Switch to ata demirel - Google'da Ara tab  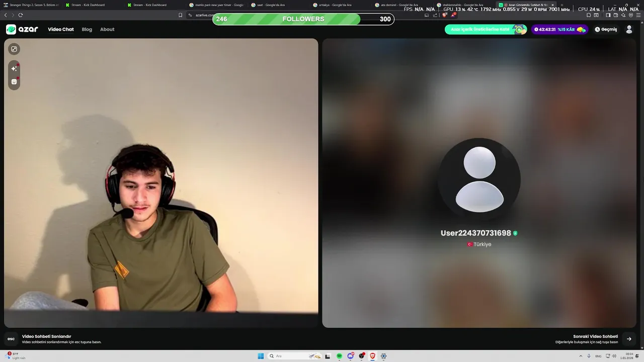pos(402,5)
